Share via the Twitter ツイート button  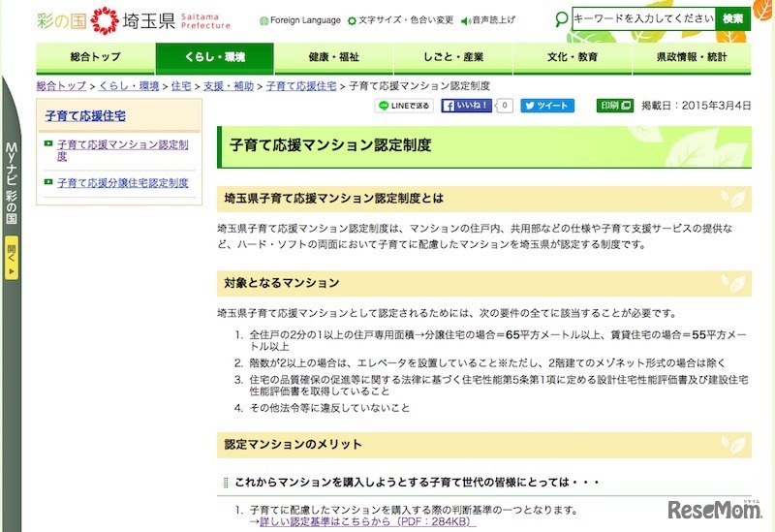coord(547,106)
